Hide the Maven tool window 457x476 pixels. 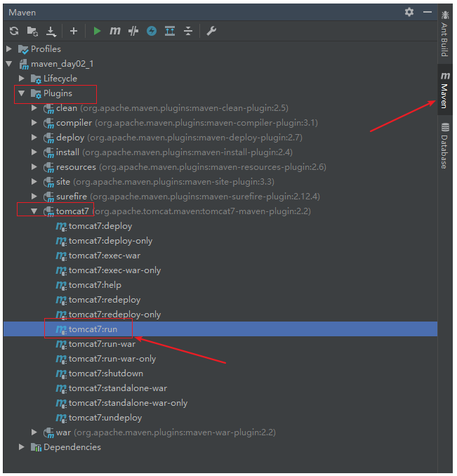coord(428,12)
